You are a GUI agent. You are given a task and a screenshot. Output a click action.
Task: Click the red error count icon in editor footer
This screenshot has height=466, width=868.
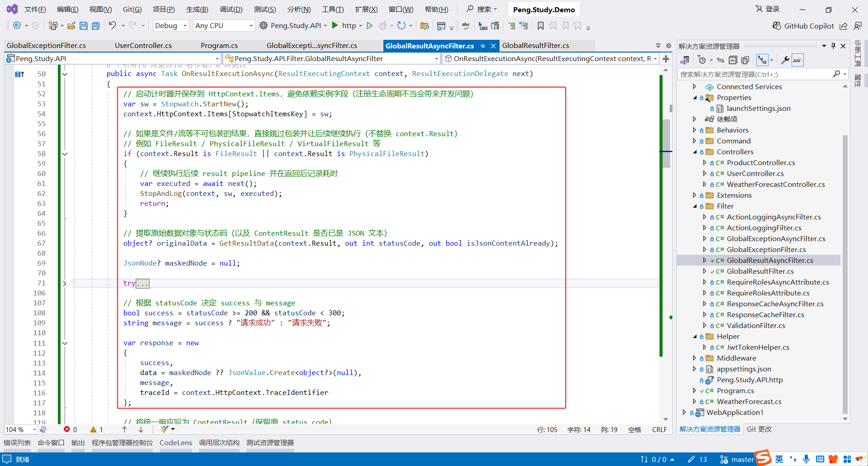click(x=67, y=429)
